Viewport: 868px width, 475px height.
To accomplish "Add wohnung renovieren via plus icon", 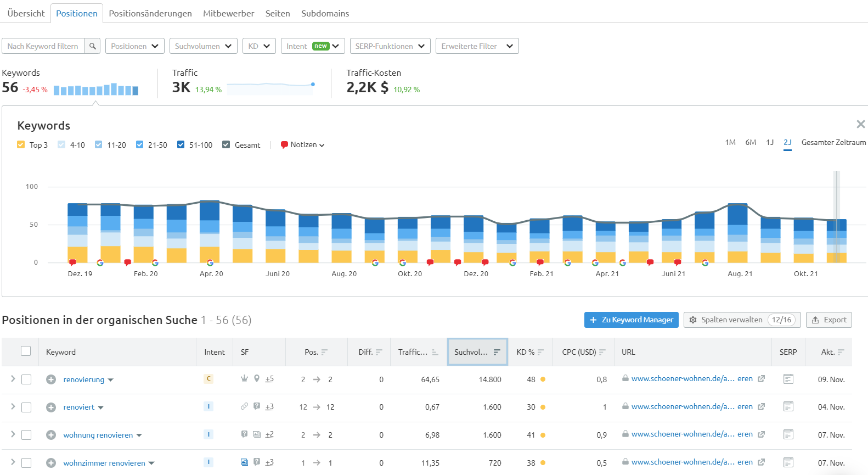I will pos(51,435).
